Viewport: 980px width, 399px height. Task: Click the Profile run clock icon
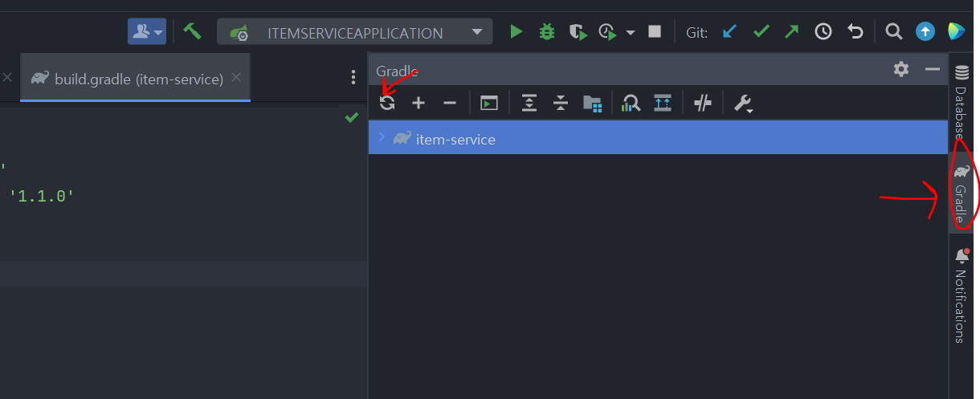point(607,32)
